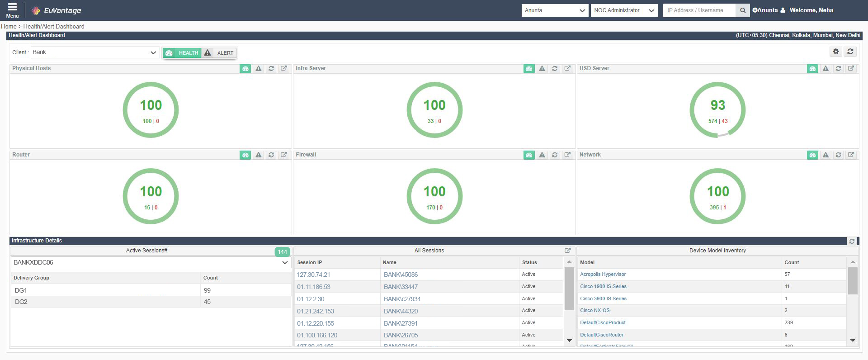Switch dashboard to ALERT mode
Image resolution: width=868 pixels, height=360 pixels.
point(220,53)
